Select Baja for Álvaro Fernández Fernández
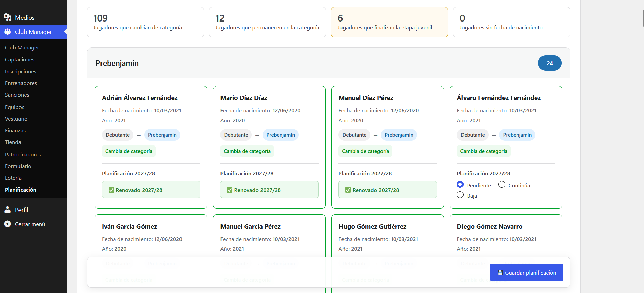Viewport: 644px width, 293px height. (x=460, y=195)
